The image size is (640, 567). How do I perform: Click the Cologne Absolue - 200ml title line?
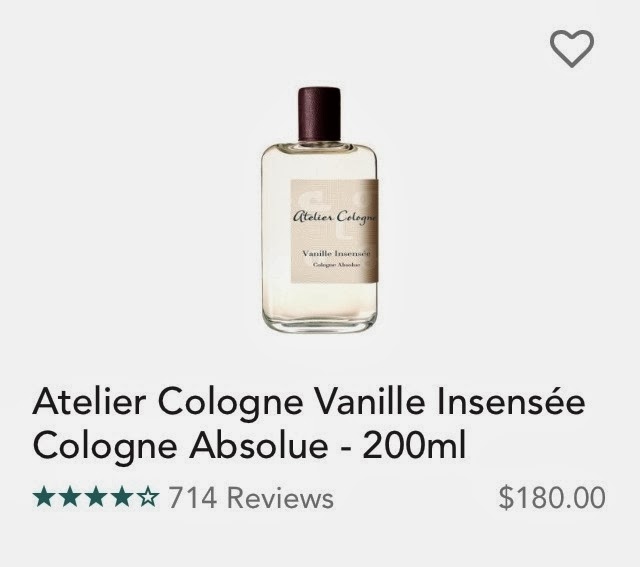tap(249, 446)
